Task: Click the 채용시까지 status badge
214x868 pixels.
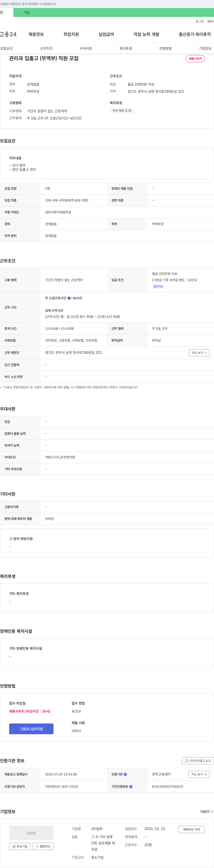Action: (195, 59)
